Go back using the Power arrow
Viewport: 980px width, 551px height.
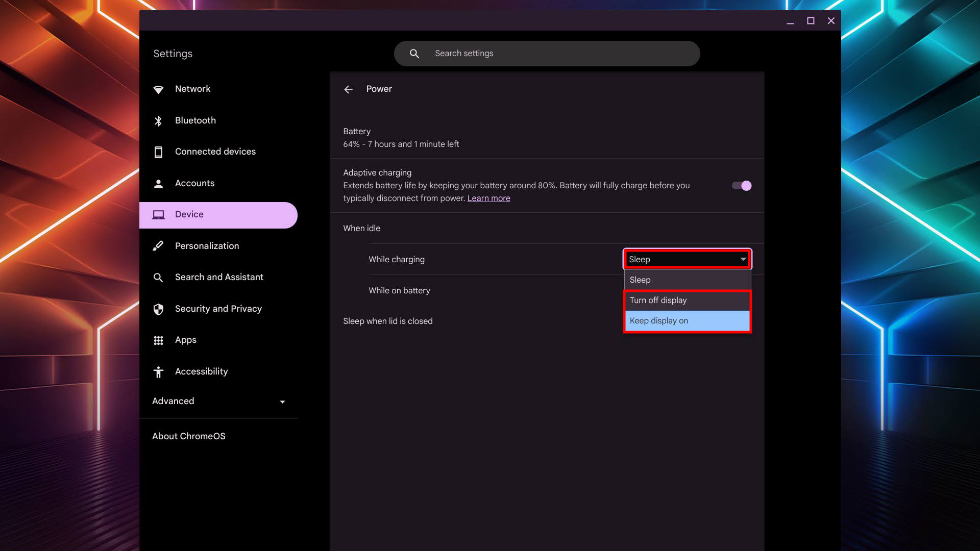[x=348, y=89]
